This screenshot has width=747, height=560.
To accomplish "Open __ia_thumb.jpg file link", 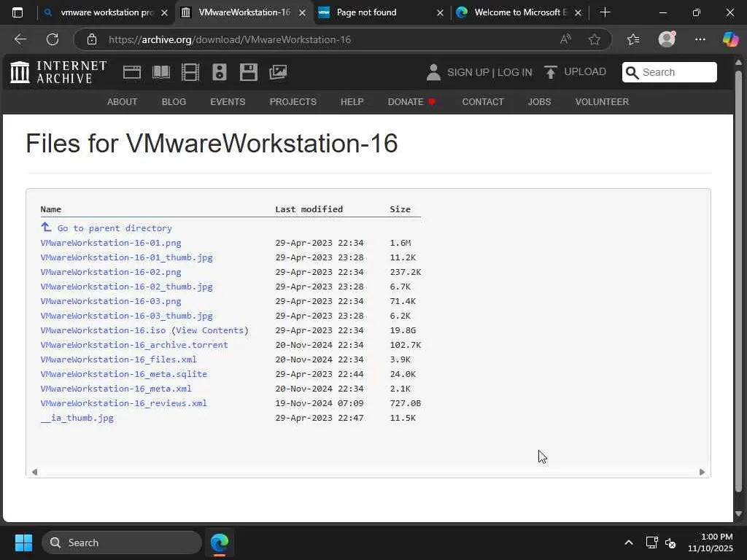I will click(77, 418).
